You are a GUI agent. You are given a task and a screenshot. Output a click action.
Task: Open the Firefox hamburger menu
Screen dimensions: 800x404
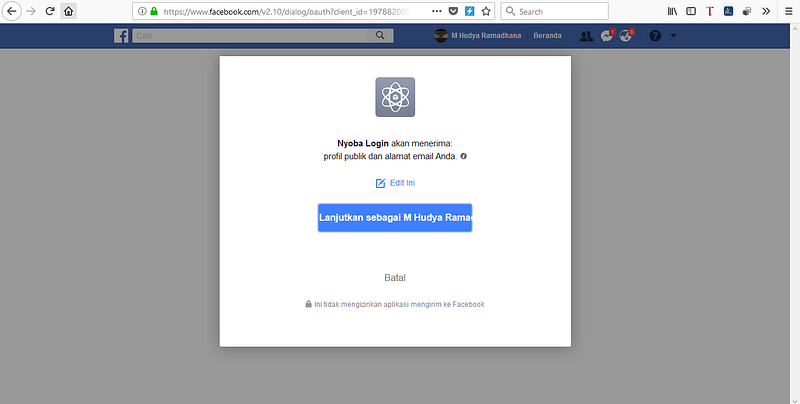pyautogui.click(x=789, y=11)
